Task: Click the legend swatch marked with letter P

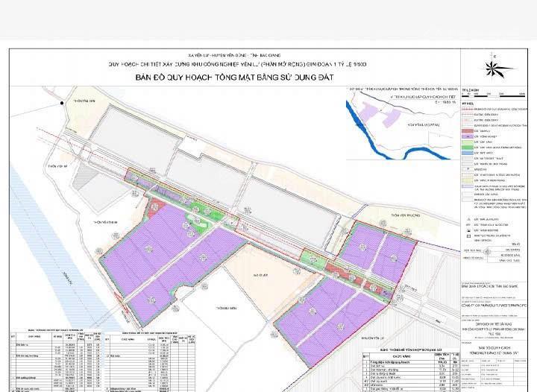Action: click(468, 169)
